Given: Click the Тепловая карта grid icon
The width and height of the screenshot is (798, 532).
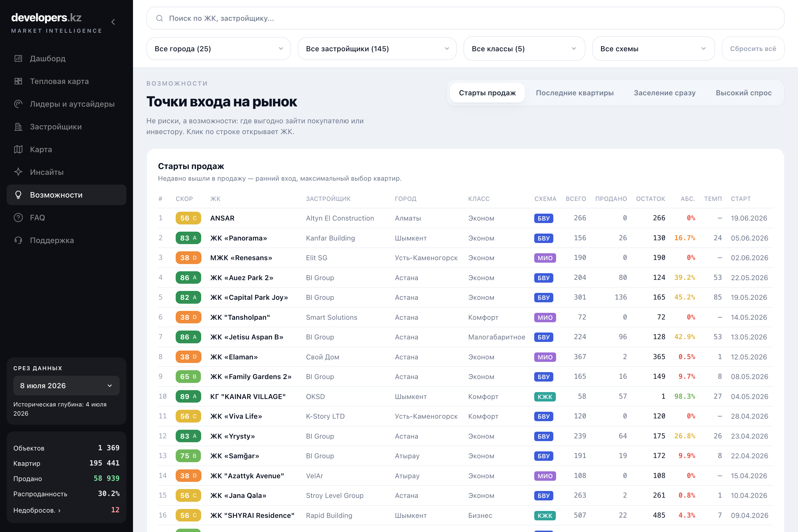Looking at the screenshot, I should pos(18,81).
